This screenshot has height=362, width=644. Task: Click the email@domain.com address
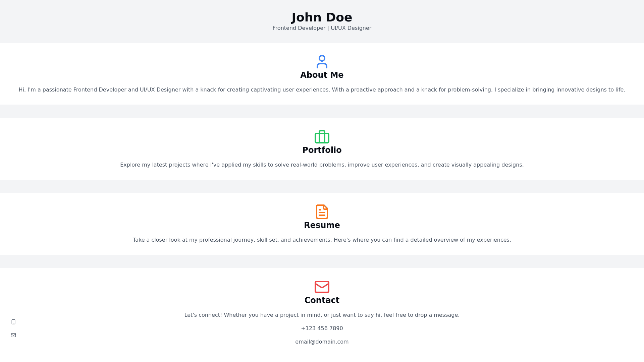pyautogui.click(x=322, y=342)
